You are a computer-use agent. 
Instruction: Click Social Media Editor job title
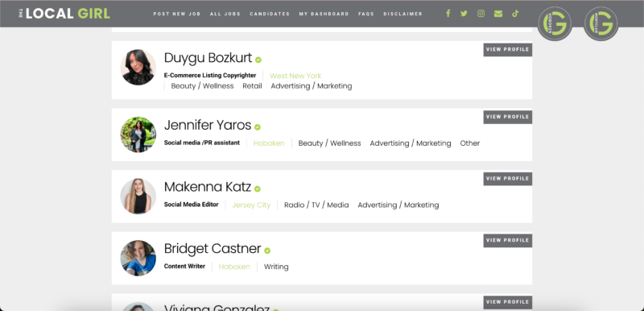(x=191, y=205)
